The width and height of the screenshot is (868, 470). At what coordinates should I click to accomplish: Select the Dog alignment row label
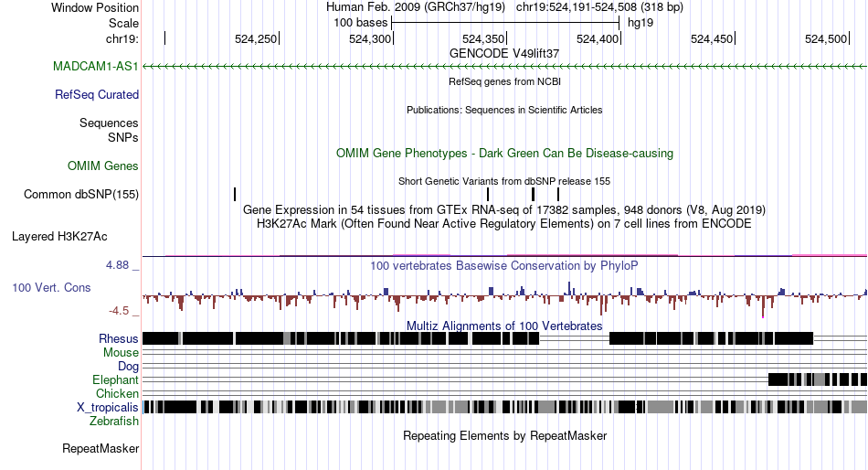(x=128, y=367)
